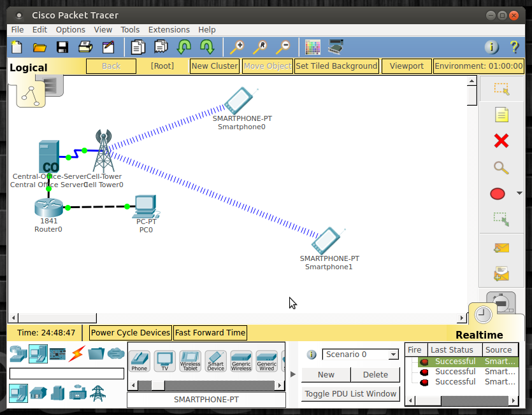Pick the Place Note tool

click(x=501, y=115)
